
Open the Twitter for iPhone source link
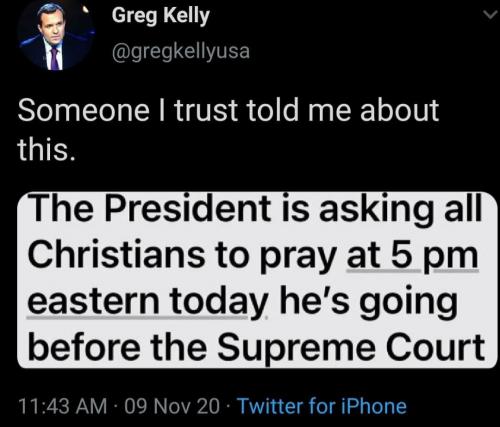[x=321, y=406]
